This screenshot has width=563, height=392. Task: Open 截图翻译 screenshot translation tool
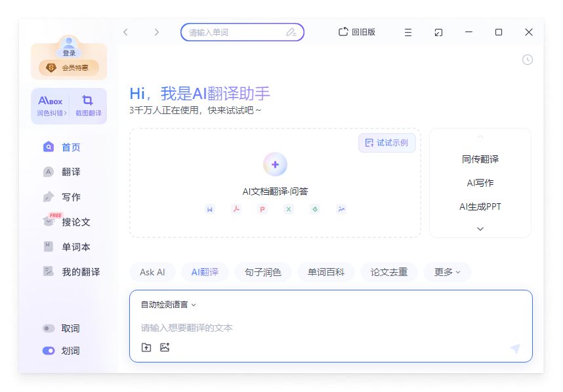[89, 105]
